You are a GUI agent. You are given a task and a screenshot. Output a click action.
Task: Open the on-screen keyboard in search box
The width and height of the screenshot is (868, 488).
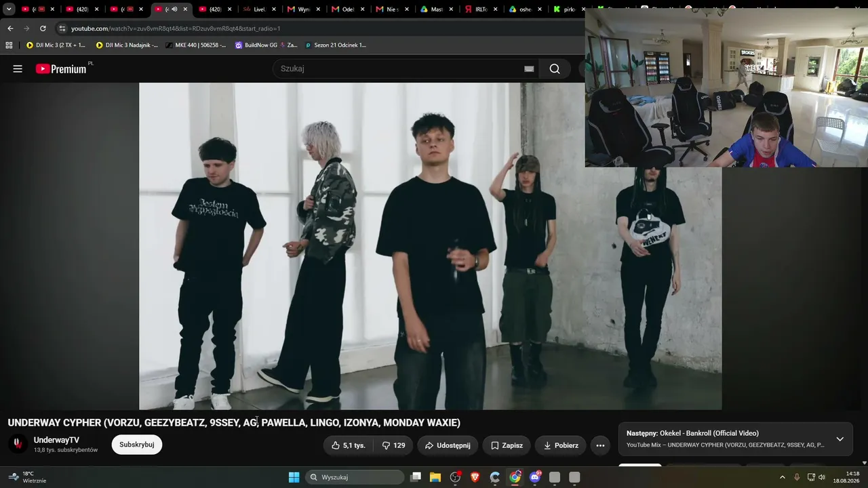point(529,68)
